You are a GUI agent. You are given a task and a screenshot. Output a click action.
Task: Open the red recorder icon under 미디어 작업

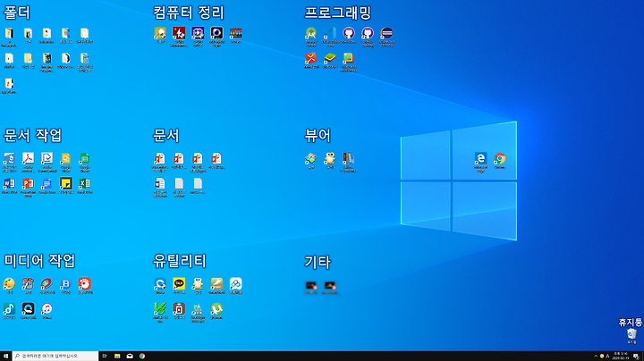85,284
